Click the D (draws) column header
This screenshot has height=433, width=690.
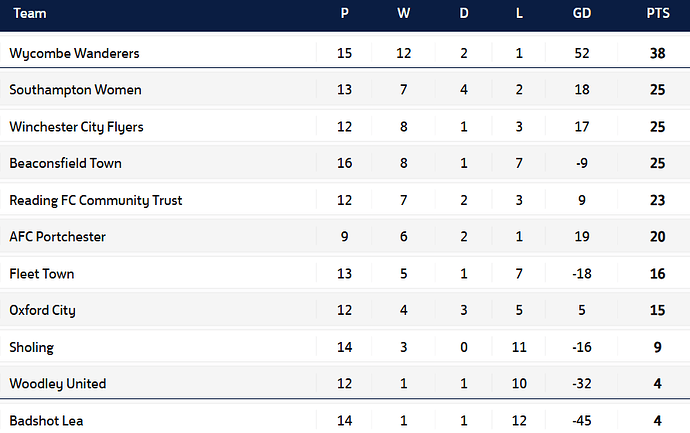click(x=463, y=15)
